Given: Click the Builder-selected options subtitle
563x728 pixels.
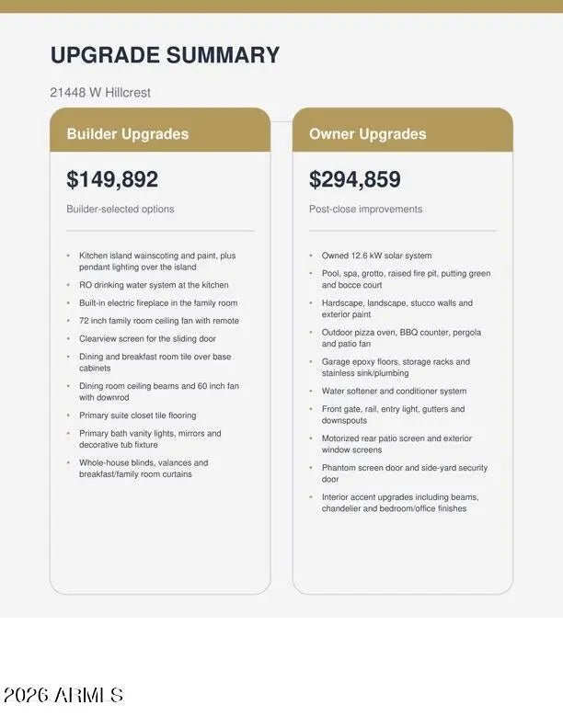Looking at the screenshot, I should click(x=120, y=210).
